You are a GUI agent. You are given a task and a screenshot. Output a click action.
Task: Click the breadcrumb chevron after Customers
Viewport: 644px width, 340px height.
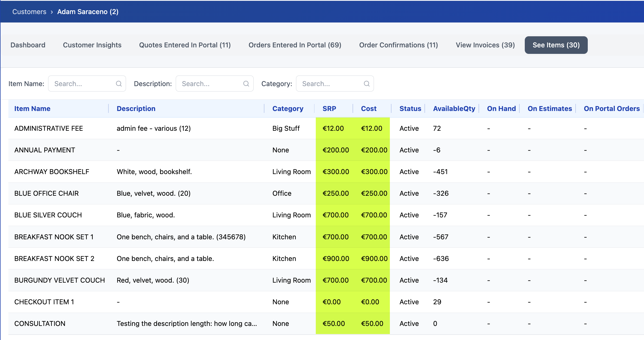(52, 12)
